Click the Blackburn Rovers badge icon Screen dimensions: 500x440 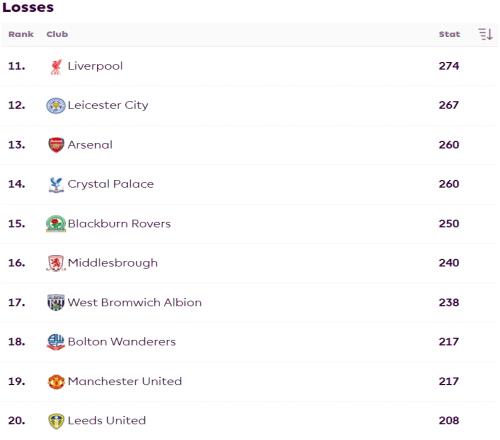[x=56, y=224]
